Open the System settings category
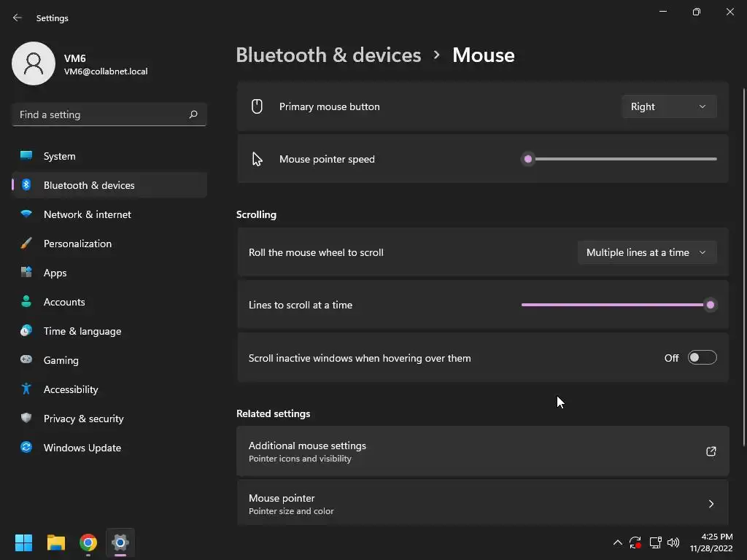747x560 pixels. click(109, 156)
